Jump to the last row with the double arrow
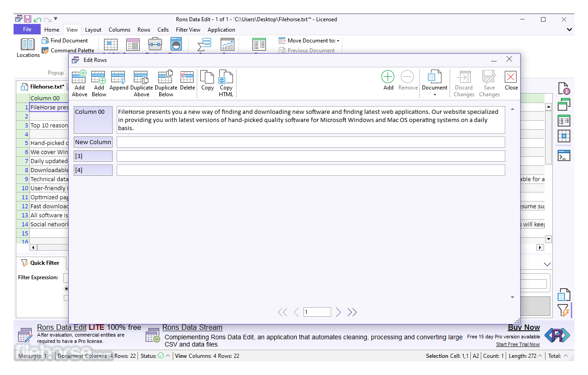 (x=352, y=312)
